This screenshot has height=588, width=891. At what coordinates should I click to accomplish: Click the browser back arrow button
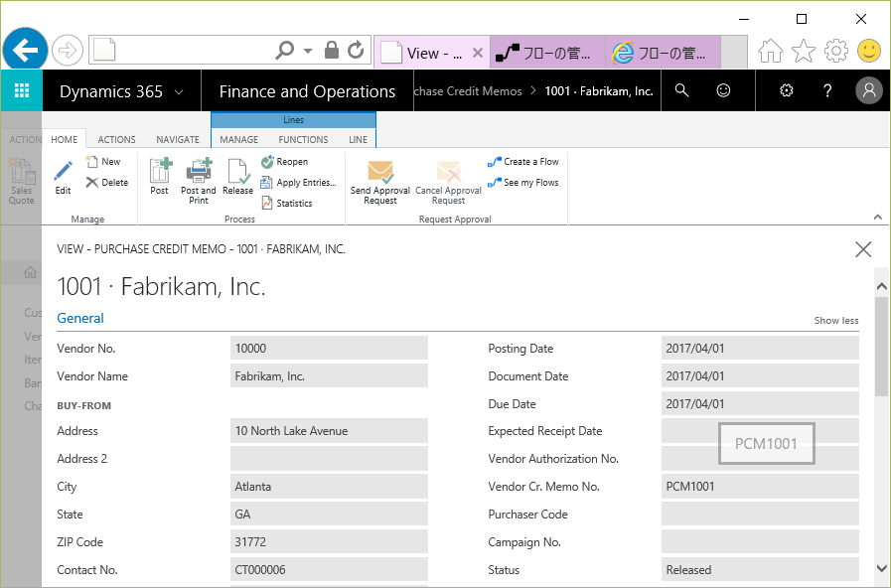[25, 50]
